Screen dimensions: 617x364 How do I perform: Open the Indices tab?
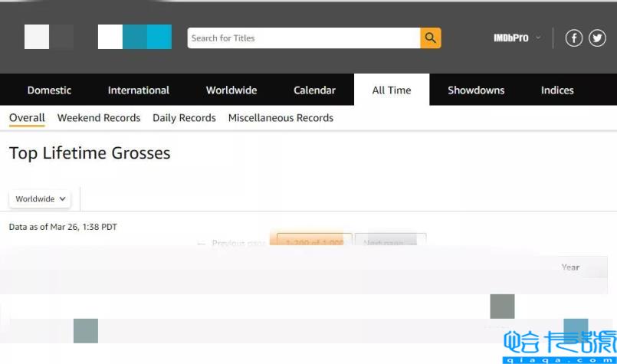(557, 90)
